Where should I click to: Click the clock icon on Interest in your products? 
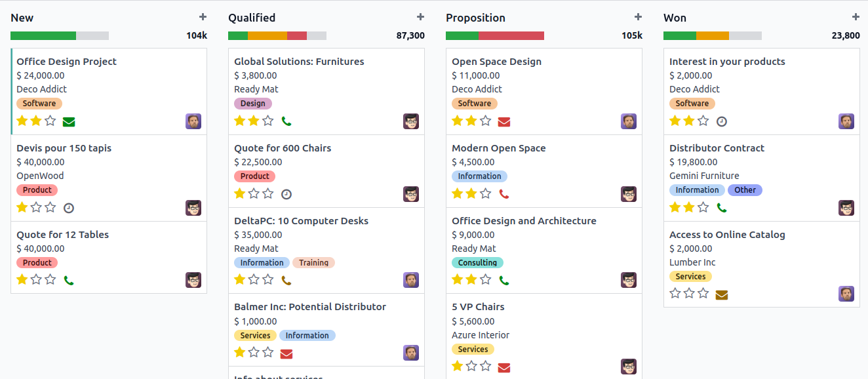[x=722, y=121]
